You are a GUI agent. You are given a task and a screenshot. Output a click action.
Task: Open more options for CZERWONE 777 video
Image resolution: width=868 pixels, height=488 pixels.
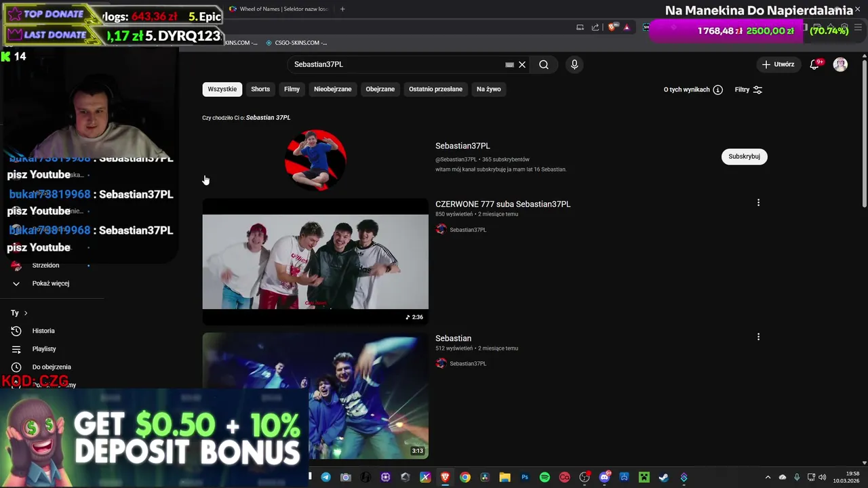(x=758, y=203)
